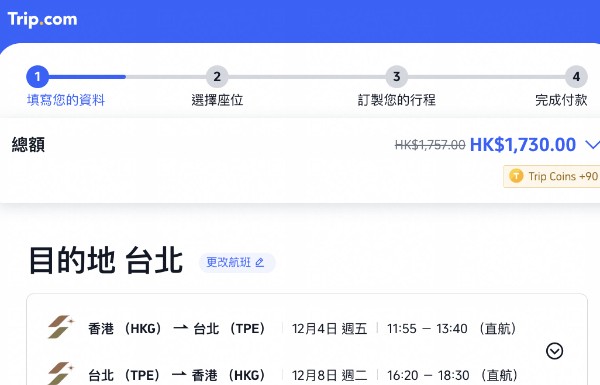Click the 12月8日 週二 return date
This screenshot has height=385, width=600.
(329, 375)
